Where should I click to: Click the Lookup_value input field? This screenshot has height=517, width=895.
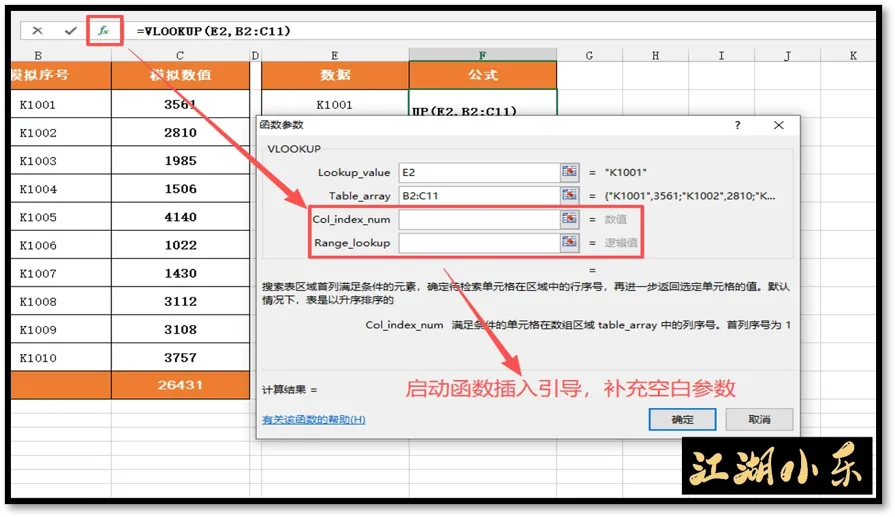pos(479,172)
